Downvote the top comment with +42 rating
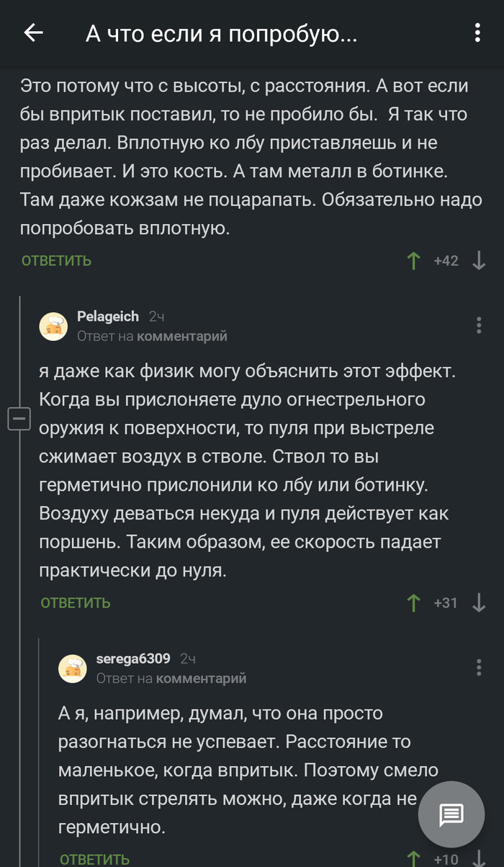Image resolution: width=504 pixels, height=867 pixels. 479,261
